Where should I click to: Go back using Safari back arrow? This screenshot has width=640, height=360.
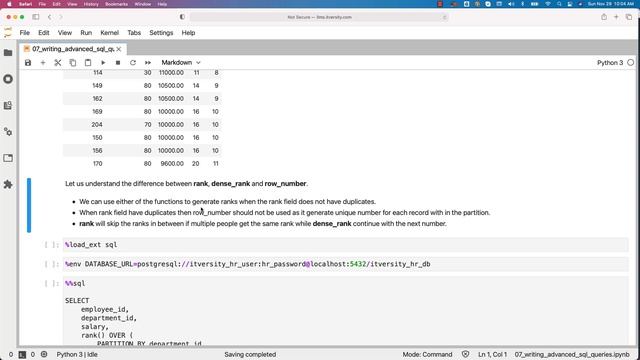49,17
